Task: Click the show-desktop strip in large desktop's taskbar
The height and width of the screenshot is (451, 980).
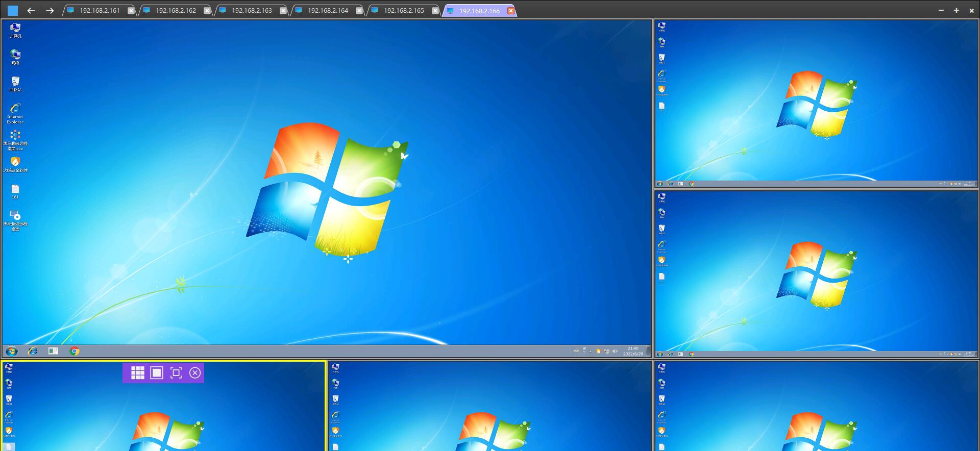Action: [648, 351]
